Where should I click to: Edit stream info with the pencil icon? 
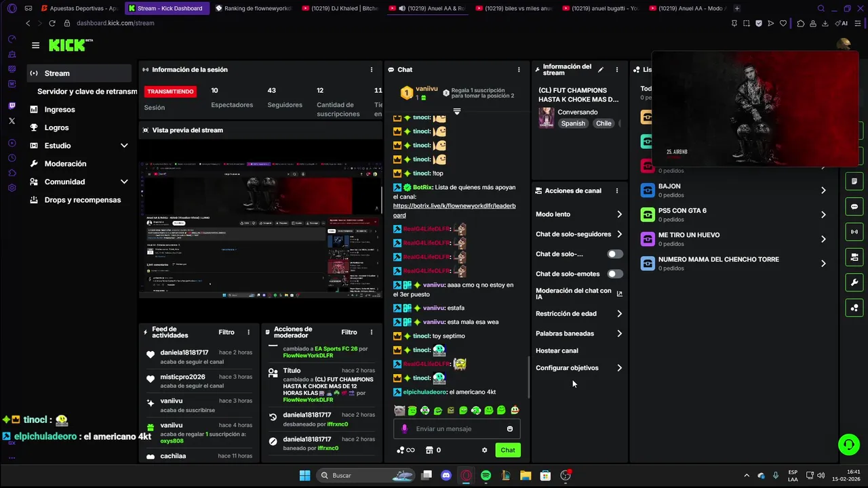[600, 69]
